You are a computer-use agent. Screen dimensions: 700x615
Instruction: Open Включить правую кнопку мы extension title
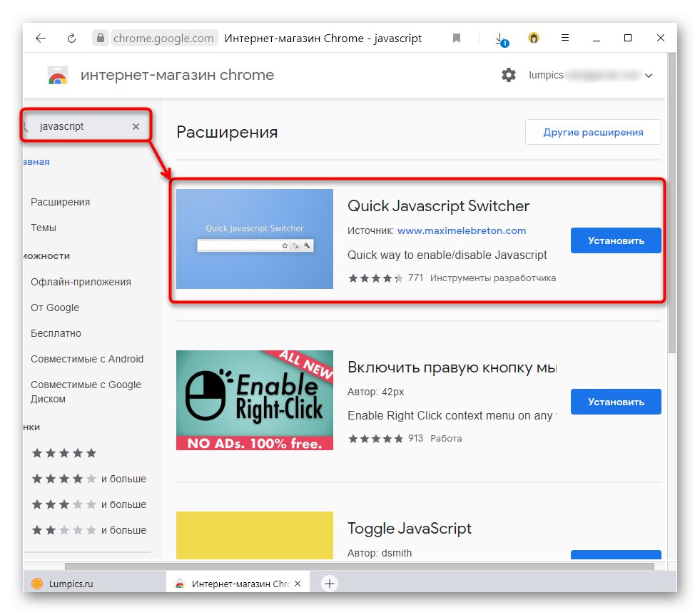[x=452, y=367]
